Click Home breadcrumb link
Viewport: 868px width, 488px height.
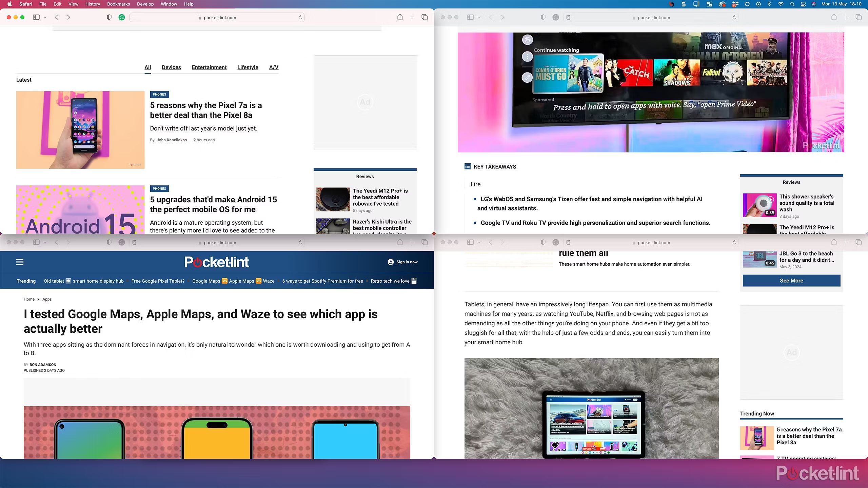tap(29, 299)
